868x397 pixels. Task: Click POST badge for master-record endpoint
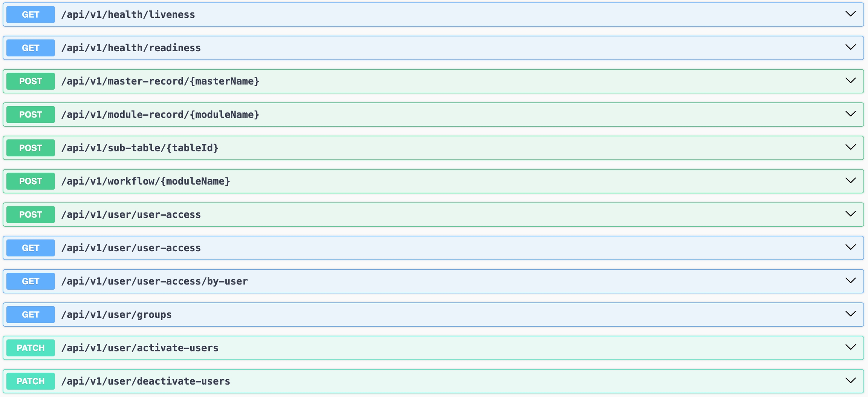31,81
